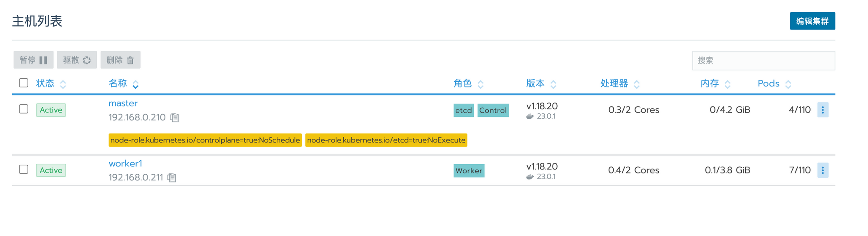Click the Docker icon in the master row
Viewport: 868px width, 236px height.
(x=529, y=116)
